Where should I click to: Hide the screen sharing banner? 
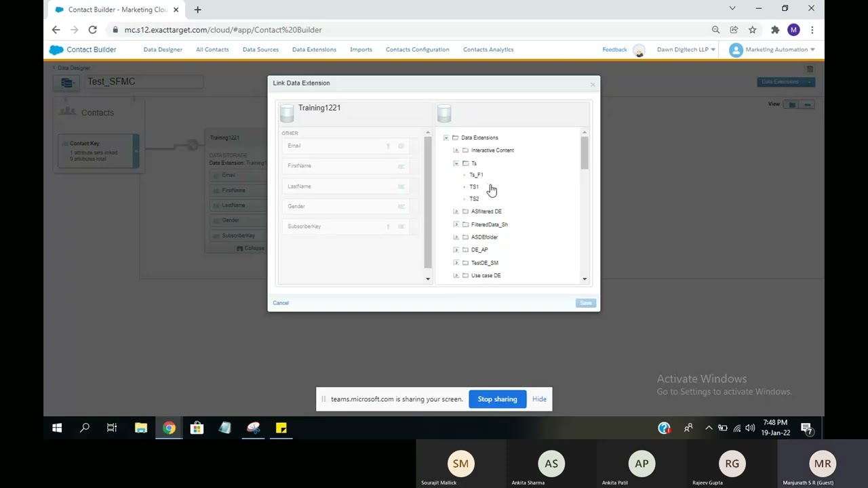[x=539, y=399]
